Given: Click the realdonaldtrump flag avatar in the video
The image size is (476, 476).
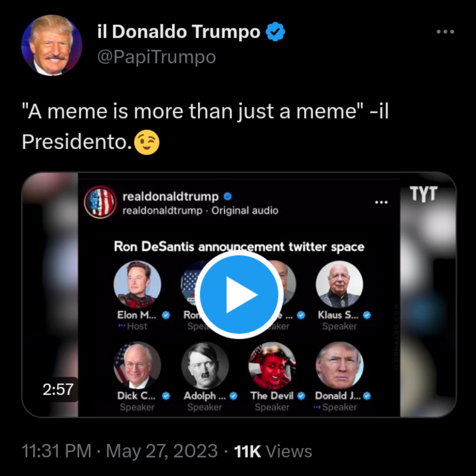Looking at the screenshot, I should click(100, 202).
